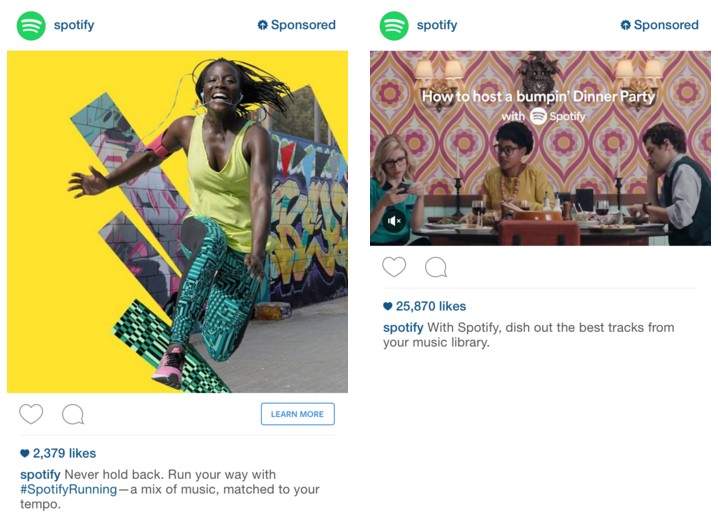Screen dimensions: 718x518
Task: Open the runner ad image
Action: click(177, 222)
